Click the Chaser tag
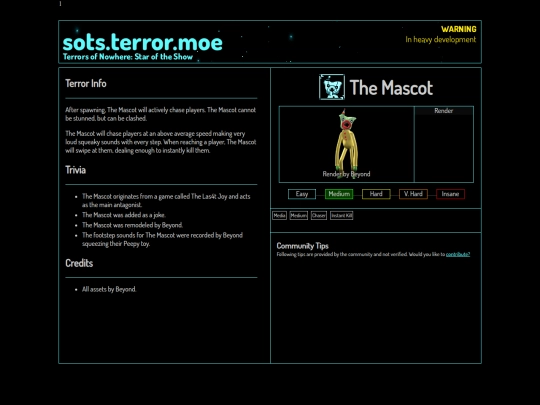 [x=319, y=216]
